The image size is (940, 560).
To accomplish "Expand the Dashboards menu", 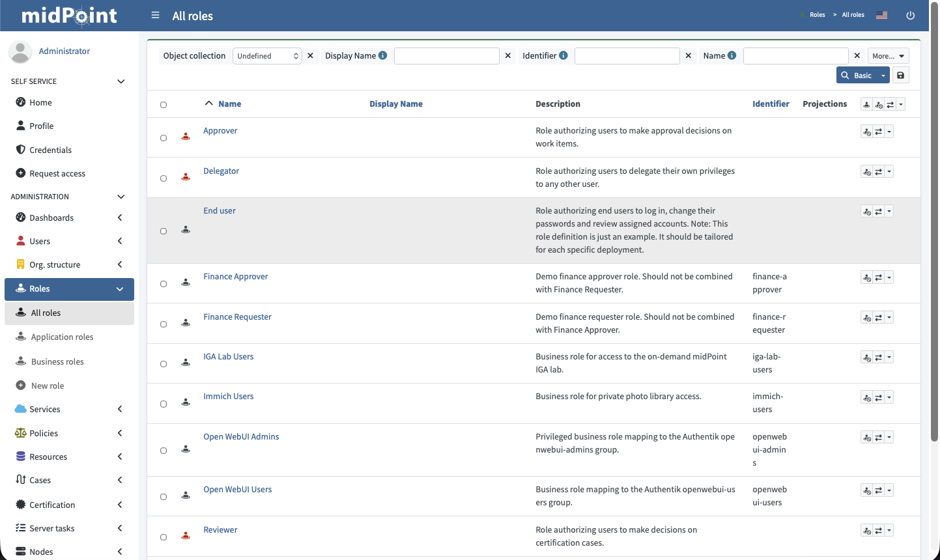I will (x=69, y=217).
